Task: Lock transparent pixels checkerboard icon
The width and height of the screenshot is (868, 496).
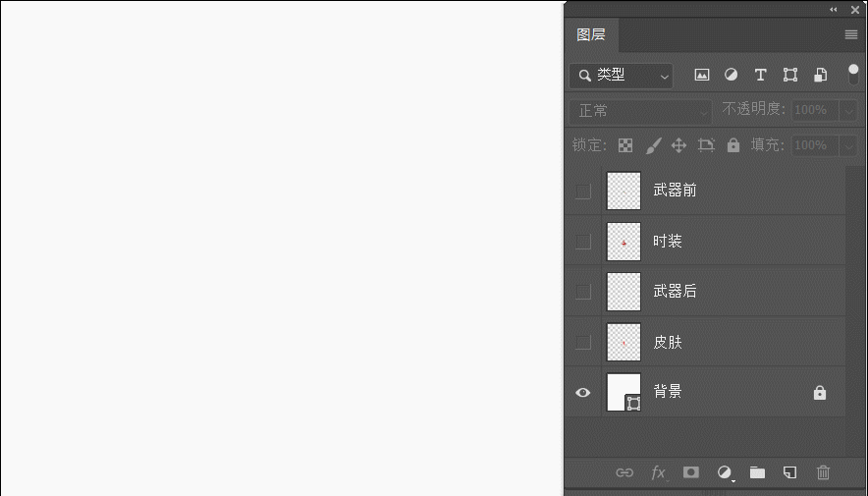Action: pyautogui.click(x=625, y=145)
